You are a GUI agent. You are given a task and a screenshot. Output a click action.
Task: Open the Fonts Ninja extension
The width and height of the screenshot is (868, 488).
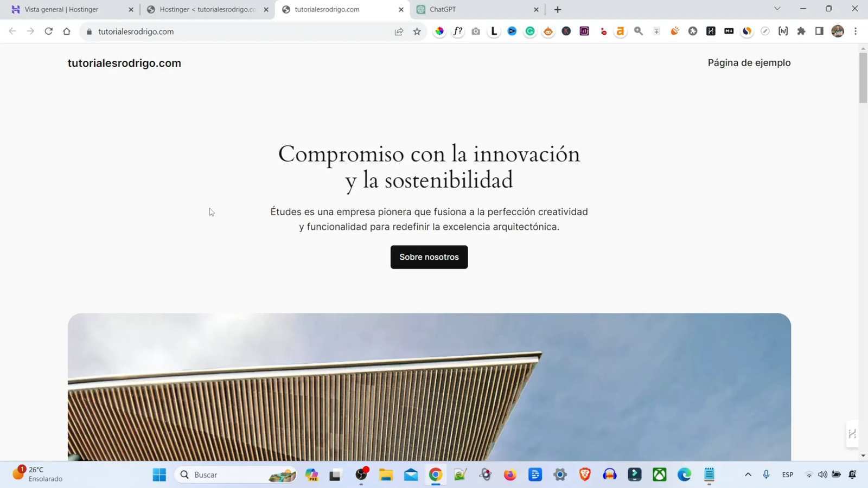[457, 31]
